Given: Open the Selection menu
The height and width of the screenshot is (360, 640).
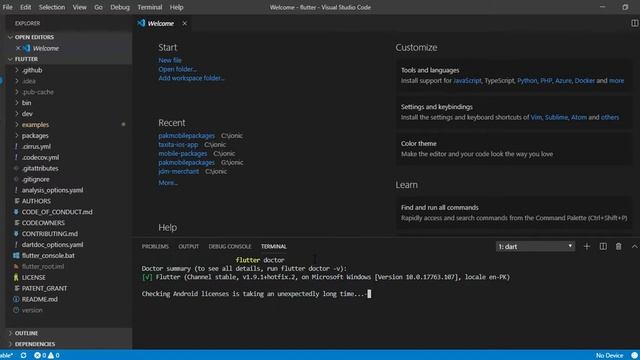Looking at the screenshot, I should point(52,7).
